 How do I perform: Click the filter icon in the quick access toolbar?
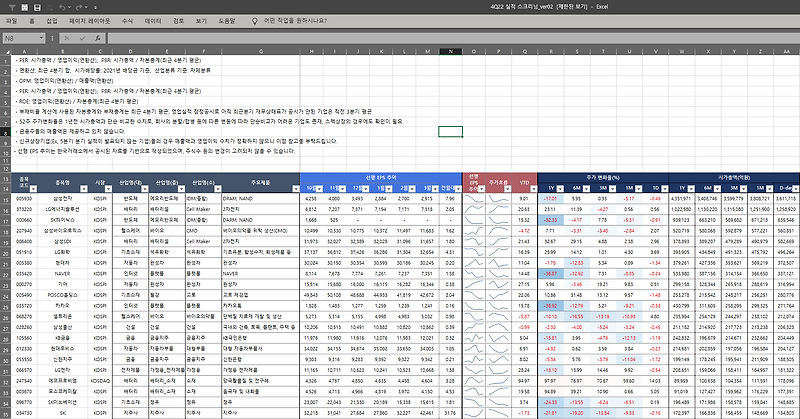(12, 7)
